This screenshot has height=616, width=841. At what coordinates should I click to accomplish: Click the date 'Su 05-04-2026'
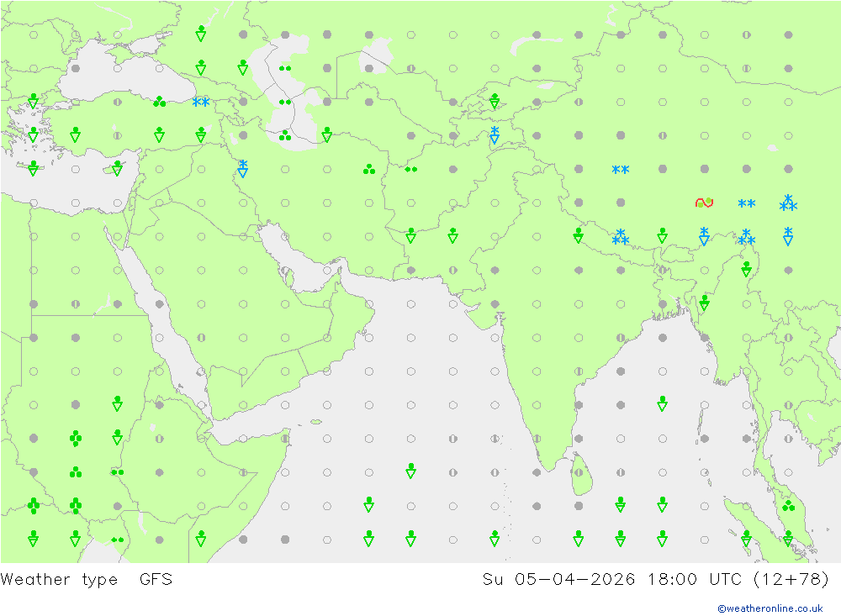click(x=558, y=580)
